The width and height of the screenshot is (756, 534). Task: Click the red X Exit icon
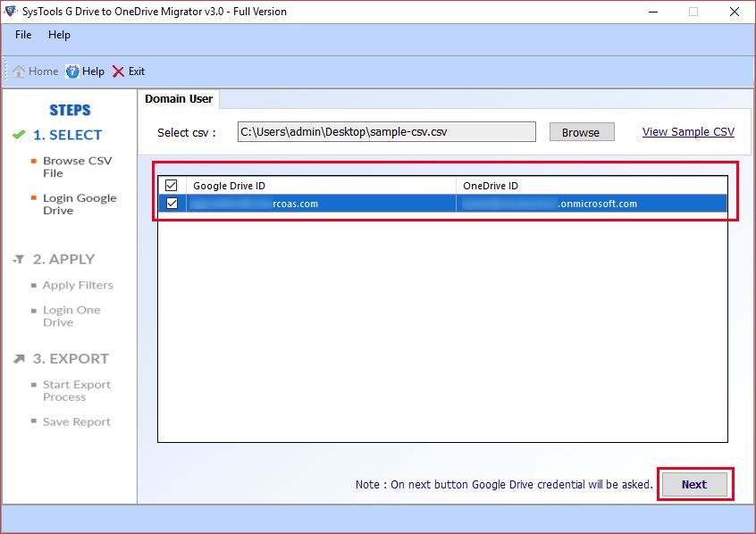point(118,71)
